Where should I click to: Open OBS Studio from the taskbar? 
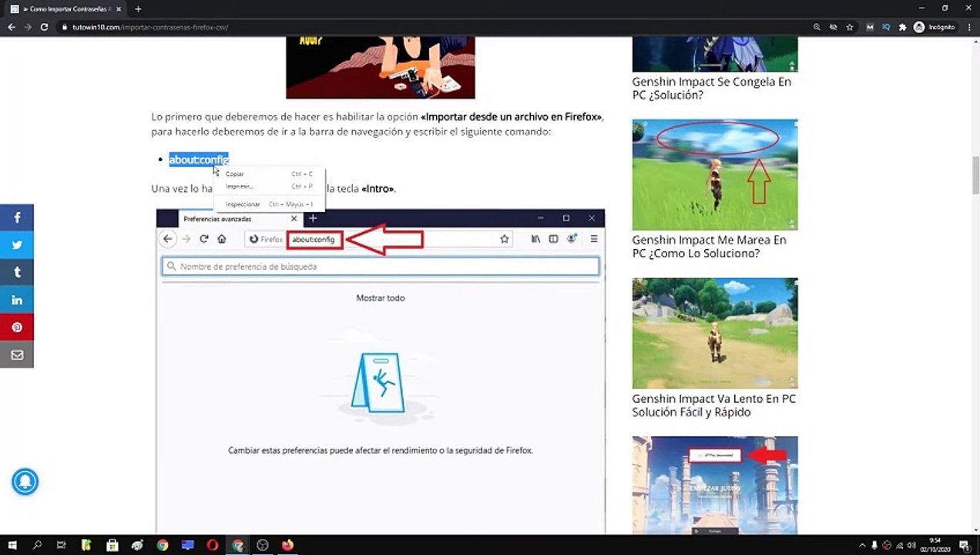coord(263,545)
